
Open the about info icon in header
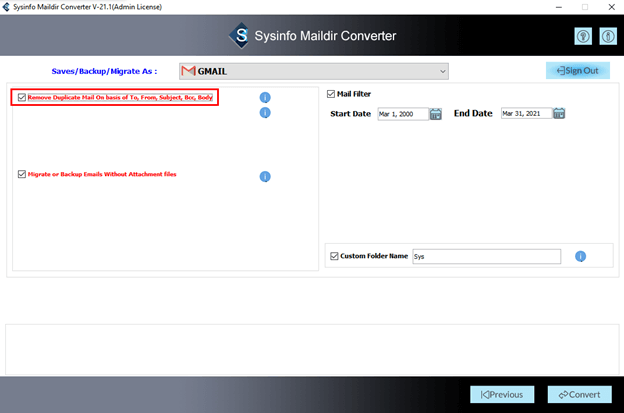click(608, 37)
